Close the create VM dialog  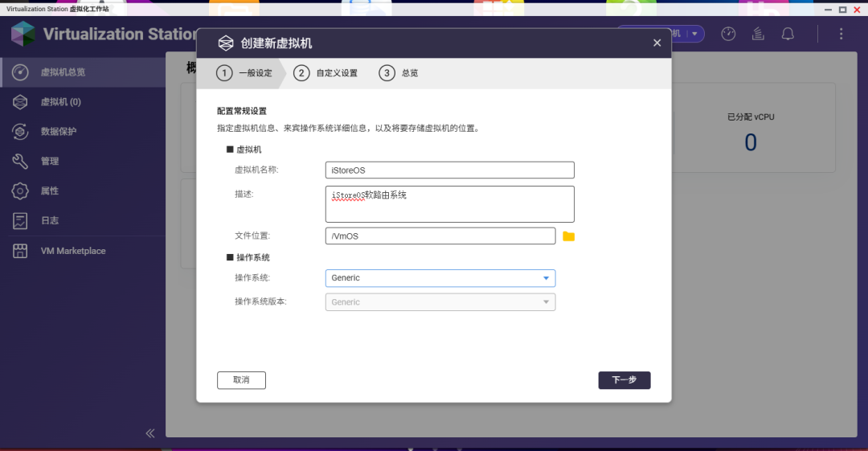tap(657, 43)
